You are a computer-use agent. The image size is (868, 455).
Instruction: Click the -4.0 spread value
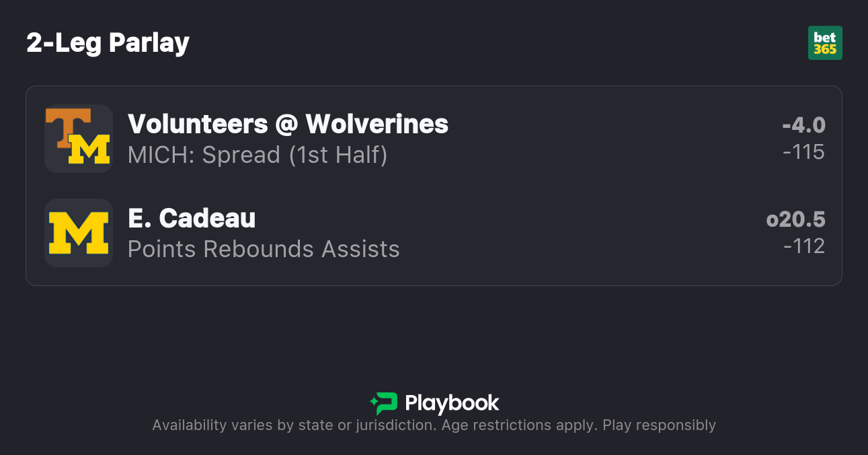(x=803, y=125)
